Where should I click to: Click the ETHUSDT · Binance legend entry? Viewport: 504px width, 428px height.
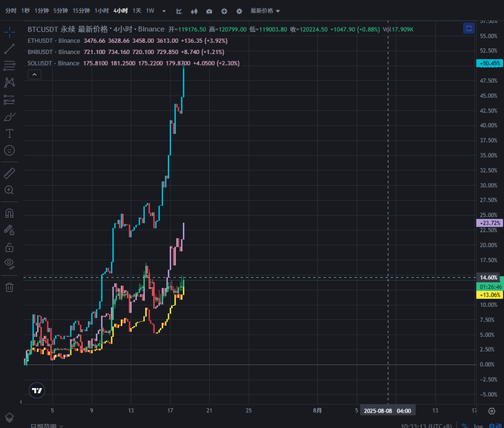coord(53,41)
